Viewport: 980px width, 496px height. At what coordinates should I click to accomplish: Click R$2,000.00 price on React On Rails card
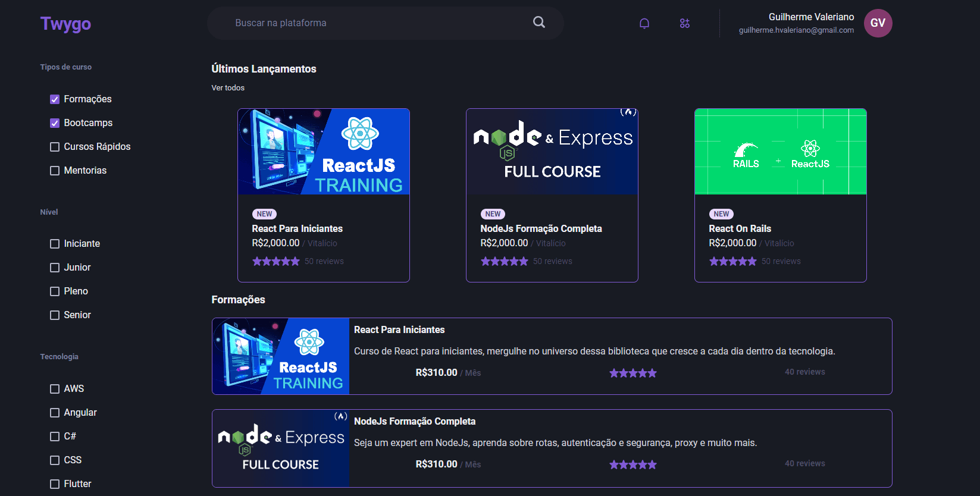732,243
